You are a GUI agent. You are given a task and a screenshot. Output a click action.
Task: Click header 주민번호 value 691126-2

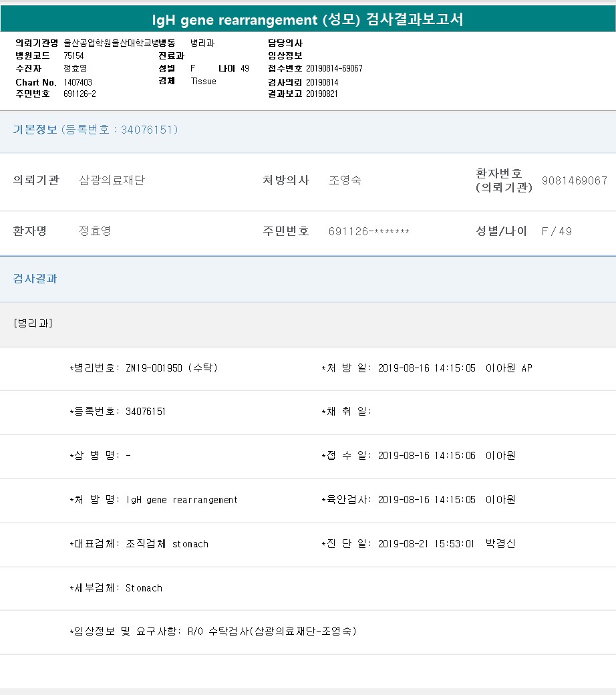80,94
